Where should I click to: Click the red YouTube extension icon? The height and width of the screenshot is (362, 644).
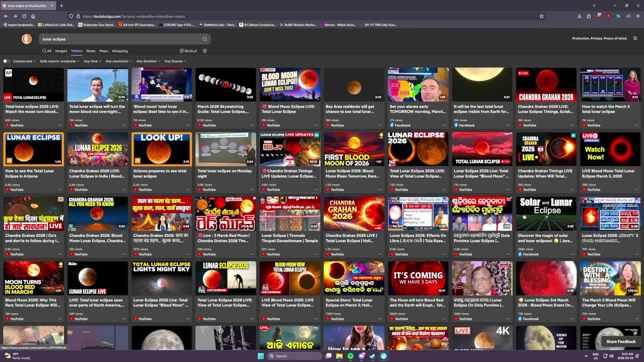click(x=608, y=16)
